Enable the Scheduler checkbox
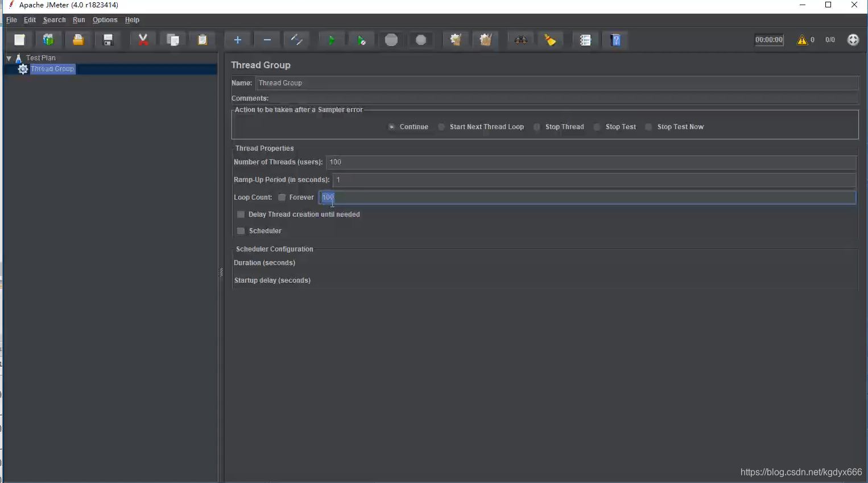This screenshot has height=483, width=868. (x=241, y=231)
